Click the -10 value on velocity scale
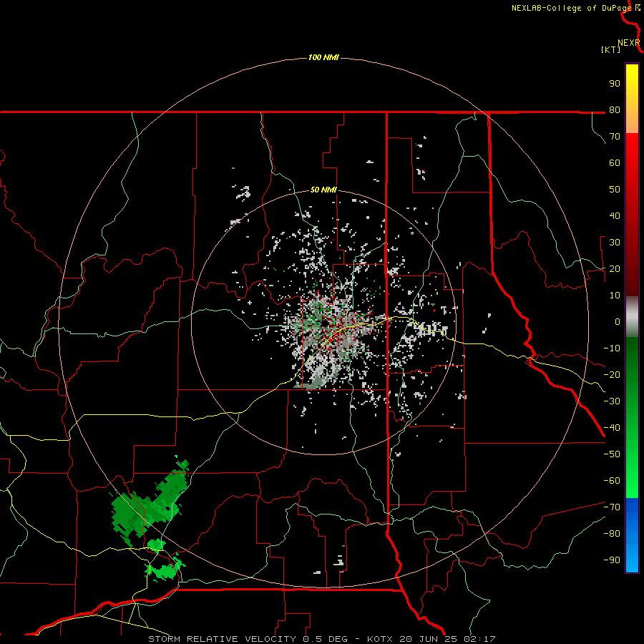The width and height of the screenshot is (644, 644). tap(612, 348)
